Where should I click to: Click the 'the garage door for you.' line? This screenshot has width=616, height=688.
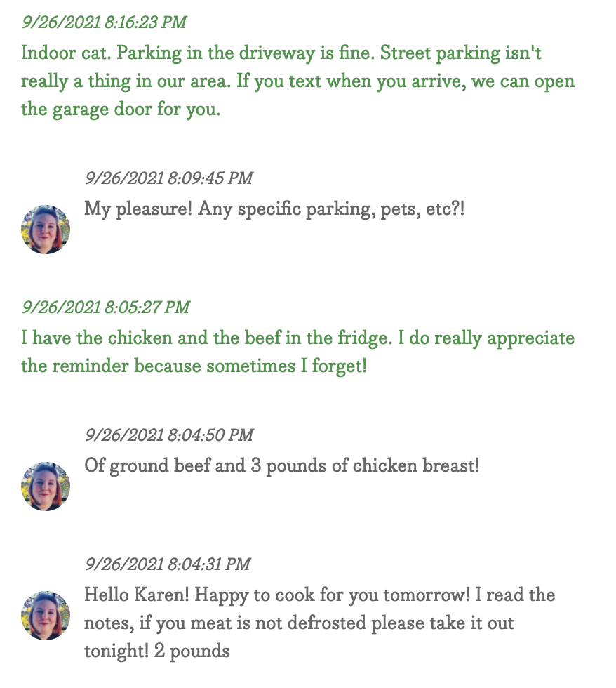point(121,110)
